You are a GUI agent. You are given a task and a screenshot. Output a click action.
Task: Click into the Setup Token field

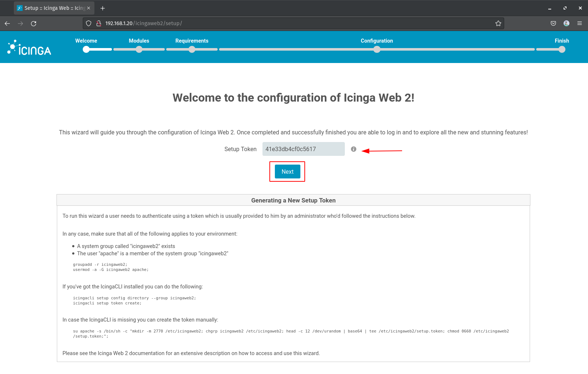click(303, 149)
